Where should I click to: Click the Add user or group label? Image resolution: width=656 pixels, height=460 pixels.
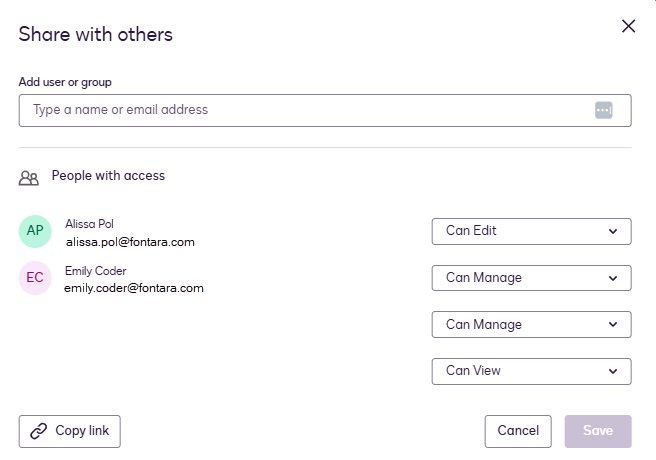[x=65, y=82]
